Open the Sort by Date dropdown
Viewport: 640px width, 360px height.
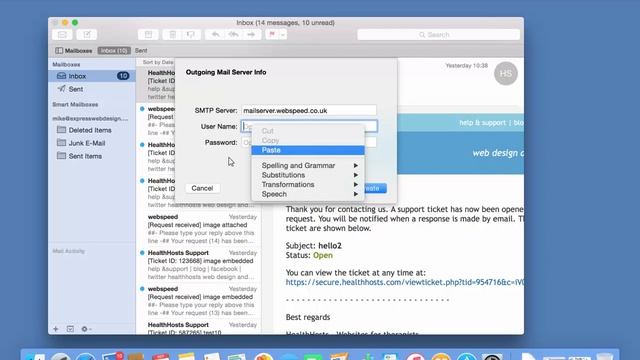158,62
